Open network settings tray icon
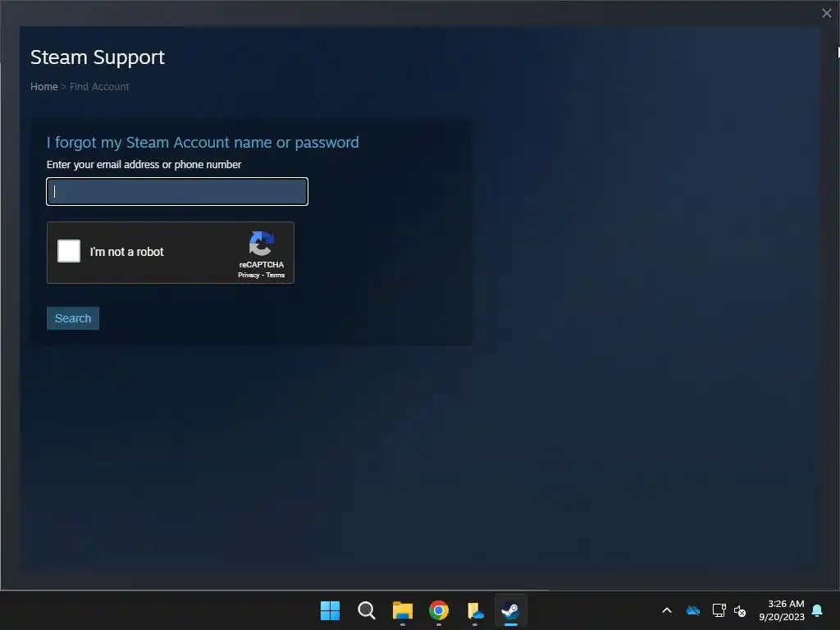 click(719, 610)
